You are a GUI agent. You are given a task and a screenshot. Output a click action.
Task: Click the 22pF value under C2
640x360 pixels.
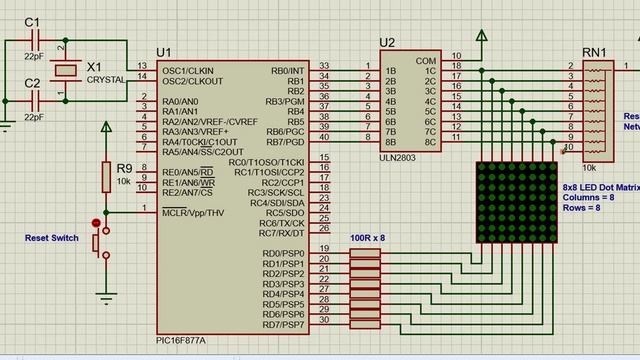[33, 117]
